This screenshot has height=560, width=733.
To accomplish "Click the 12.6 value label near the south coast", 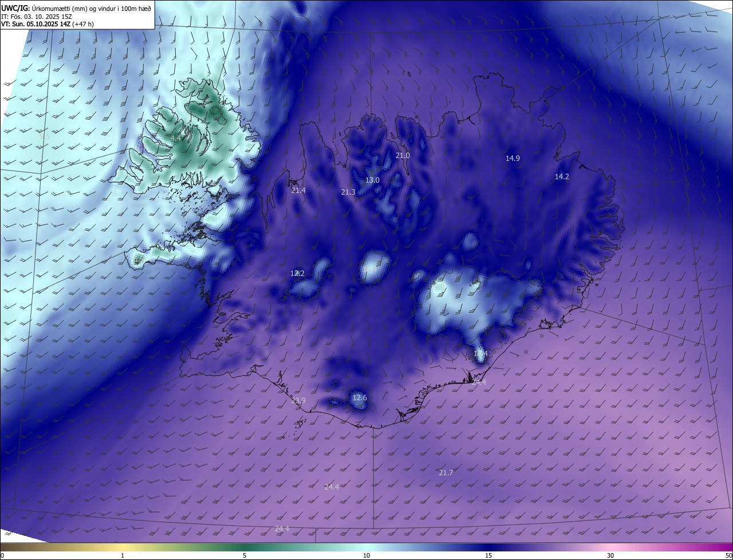I will (x=360, y=398).
